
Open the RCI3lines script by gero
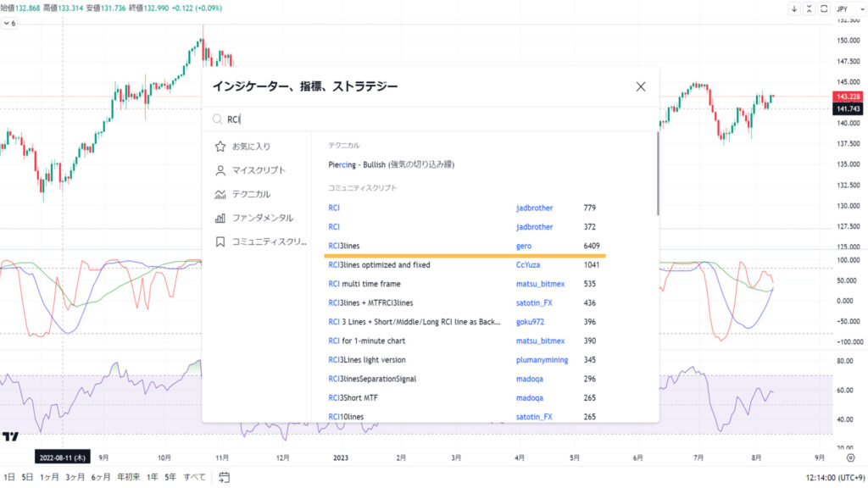click(x=347, y=245)
